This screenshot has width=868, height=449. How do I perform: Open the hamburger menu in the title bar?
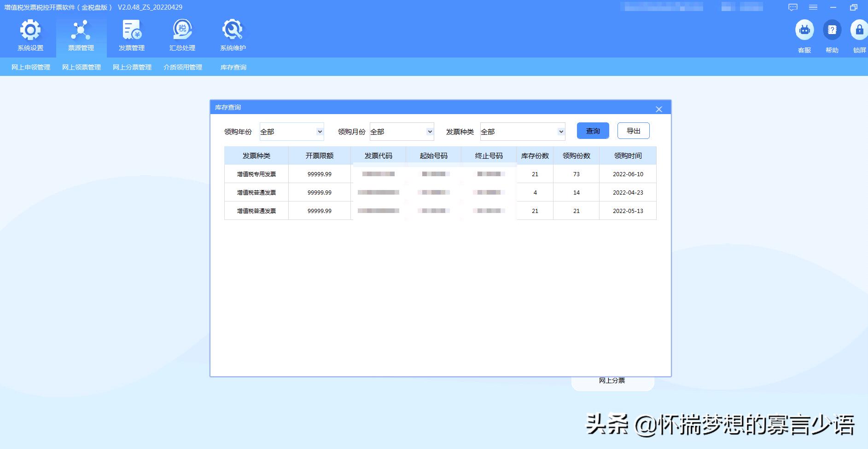pyautogui.click(x=813, y=7)
